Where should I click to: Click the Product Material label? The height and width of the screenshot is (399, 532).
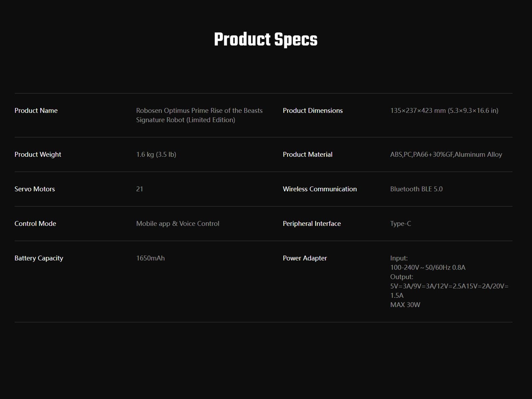[308, 155]
